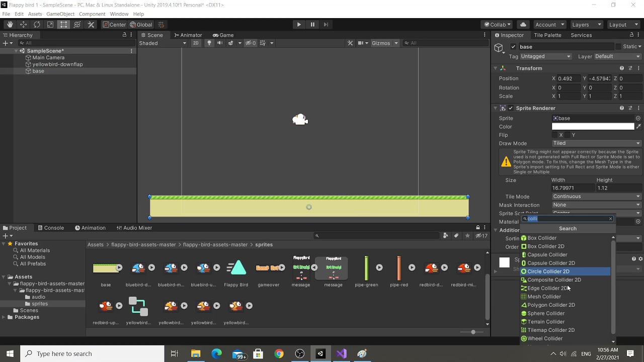Open the GameObject menu
The width and height of the screenshot is (644, 362).
point(60,14)
